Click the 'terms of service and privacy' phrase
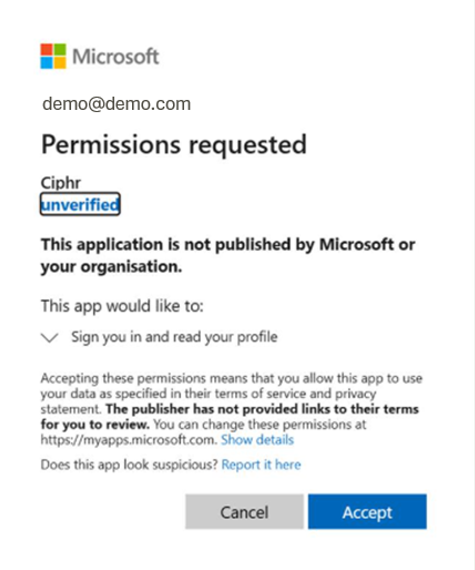Image resolution: width=475 pixels, height=570 pixels. [281, 394]
